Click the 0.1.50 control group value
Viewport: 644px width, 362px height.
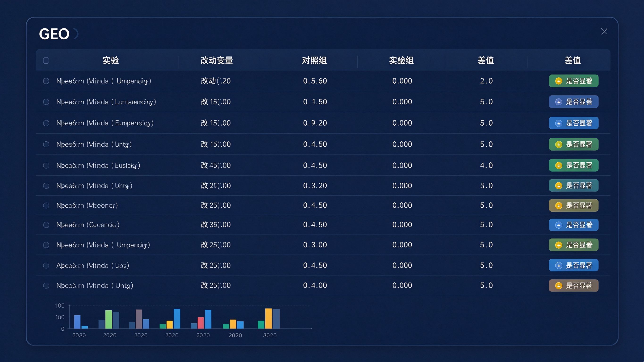pyautogui.click(x=315, y=102)
